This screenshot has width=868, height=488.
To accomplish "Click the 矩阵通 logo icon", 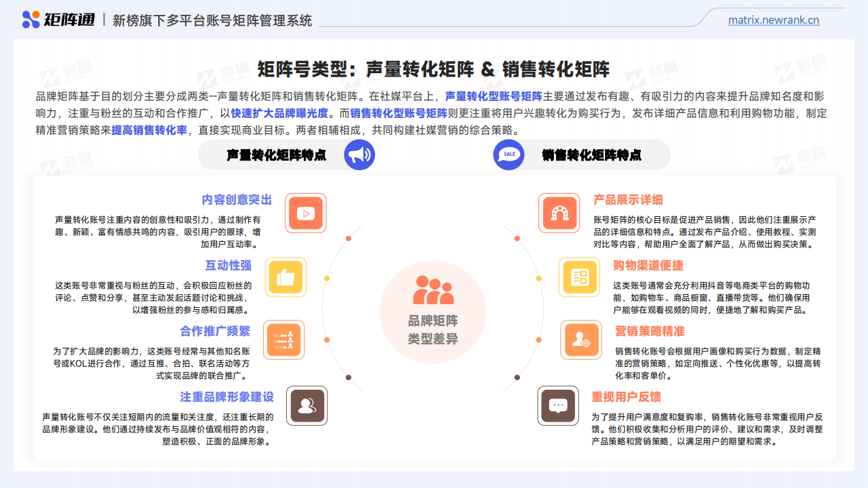I will pos(31,20).
